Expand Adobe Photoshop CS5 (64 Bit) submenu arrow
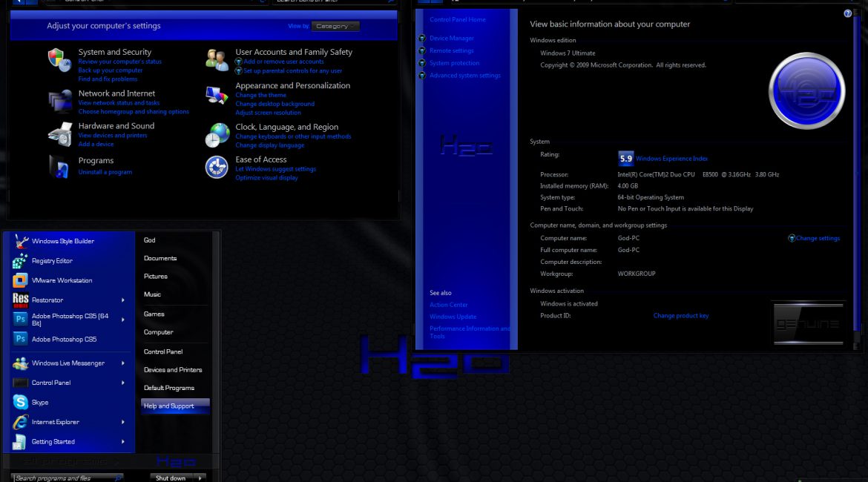The image size is (868, 482). pyautogui.click(x=123, y=320)
